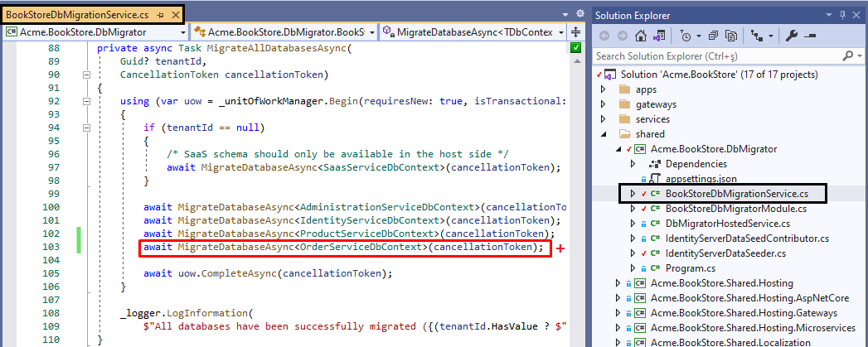Click the Home icon in Solution Explorer

coord(641,36)
